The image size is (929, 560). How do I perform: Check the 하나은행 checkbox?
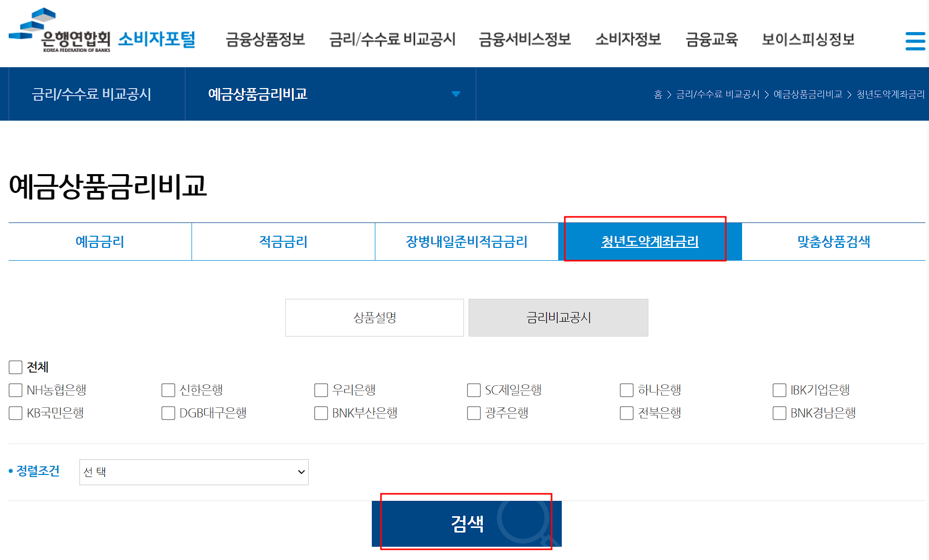626,390
